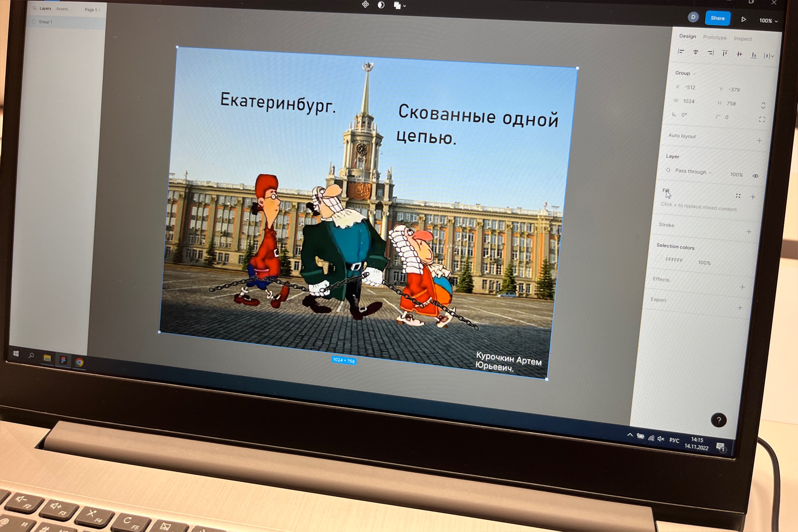Open the Boolean groups dropdown
798x532 pixels.
coord(400,6)
